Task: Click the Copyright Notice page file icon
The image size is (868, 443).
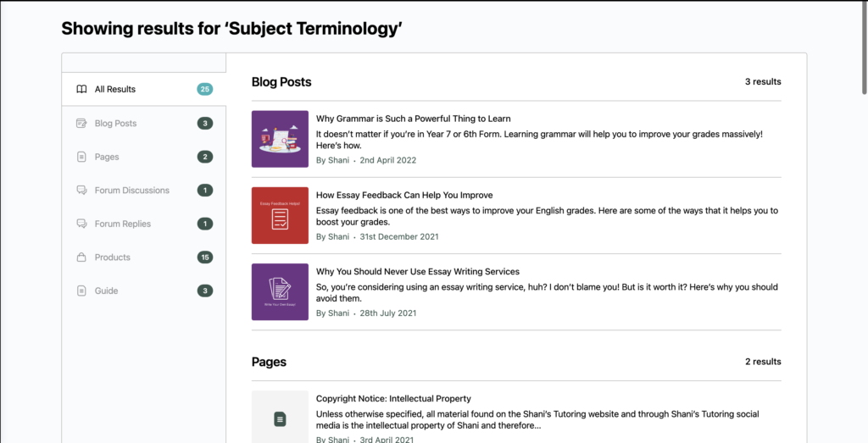Action: click(280, 418)
